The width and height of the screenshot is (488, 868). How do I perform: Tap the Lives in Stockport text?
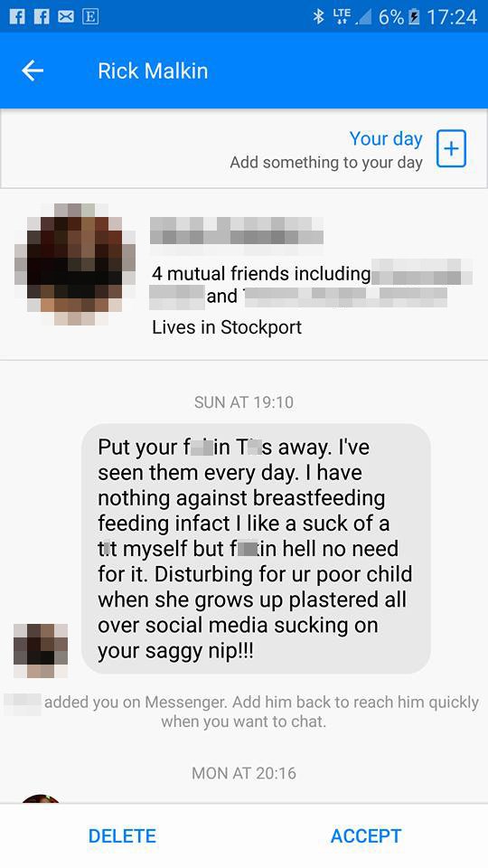[227, 327]
